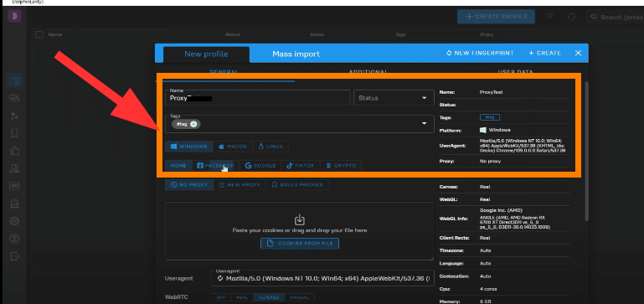Choose Crypto as main website
This screenshot has width=644, height=304.
pyautogui.click(x=341, y=166)
